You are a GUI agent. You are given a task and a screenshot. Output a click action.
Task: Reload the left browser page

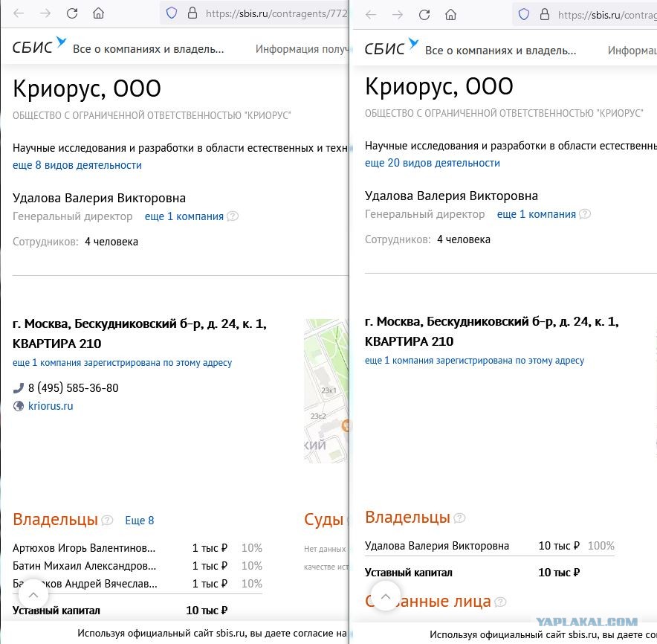tap(73, 13)
